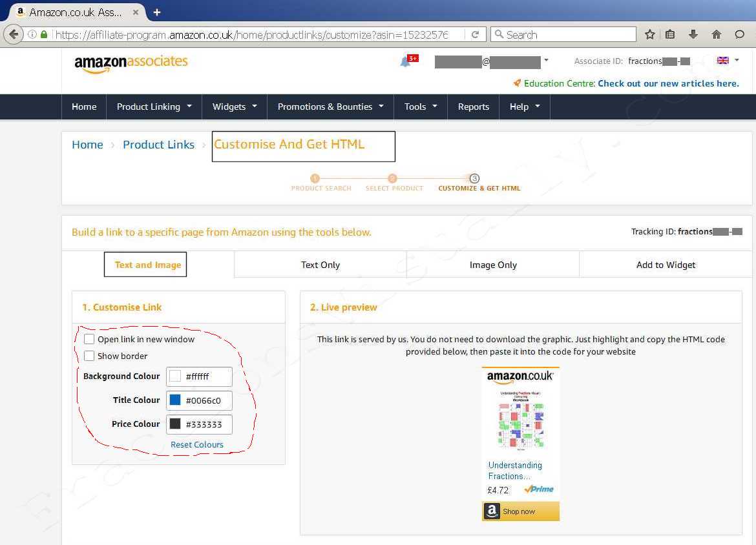Open Understanding Fractions title link
The image size is (756, 545).
tap(515, 470)
